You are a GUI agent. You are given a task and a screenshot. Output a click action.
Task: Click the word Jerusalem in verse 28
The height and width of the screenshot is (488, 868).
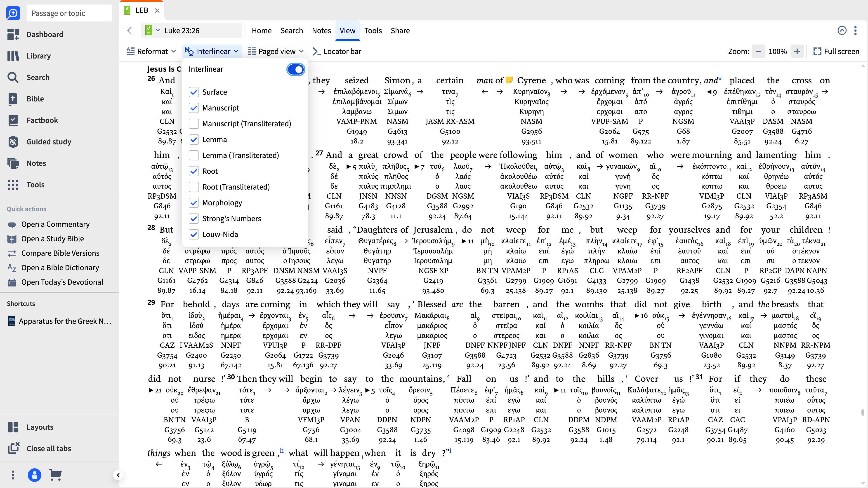coord(433,230)
